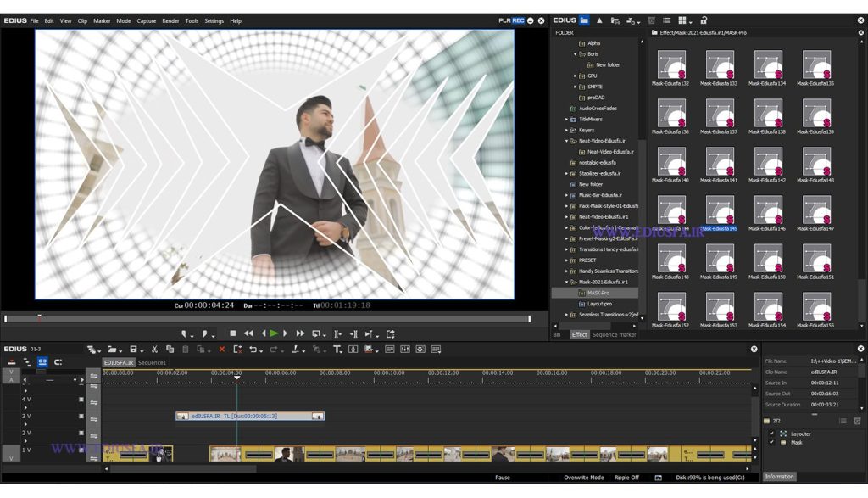
Task: Open the Clip menu
Action: (82, 21)
